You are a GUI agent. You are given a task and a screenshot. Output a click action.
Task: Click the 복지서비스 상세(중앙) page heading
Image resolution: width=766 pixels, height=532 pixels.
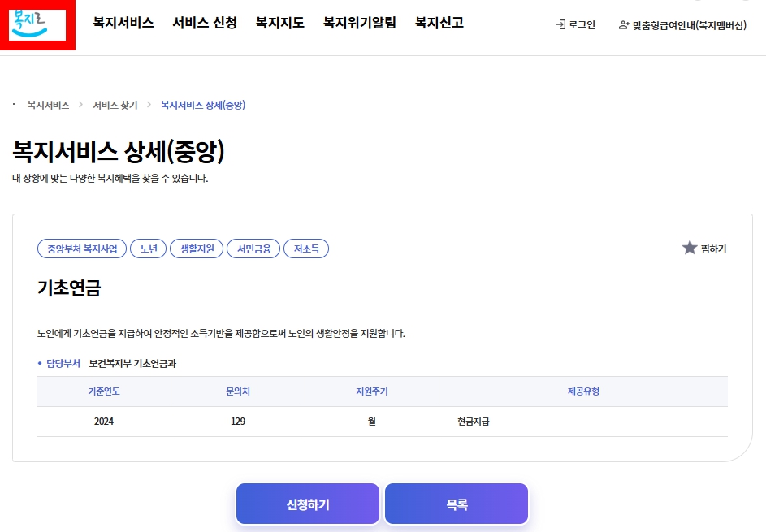pos(119,151)
